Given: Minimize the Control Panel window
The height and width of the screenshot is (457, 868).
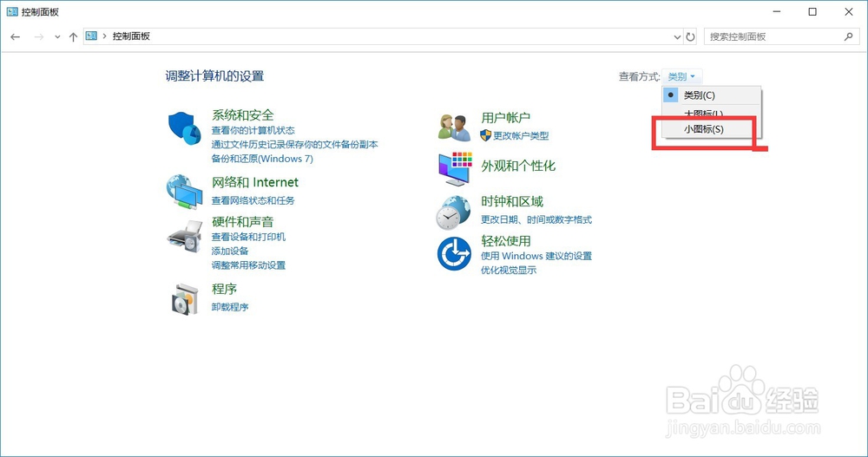Looking at the screenshot, I should click(x=777, y=11).
